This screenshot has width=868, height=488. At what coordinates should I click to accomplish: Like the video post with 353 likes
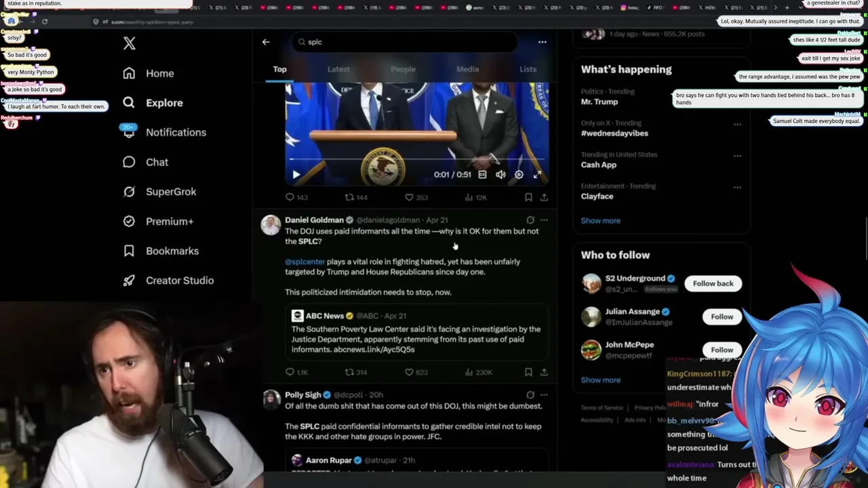pos(416,197)
